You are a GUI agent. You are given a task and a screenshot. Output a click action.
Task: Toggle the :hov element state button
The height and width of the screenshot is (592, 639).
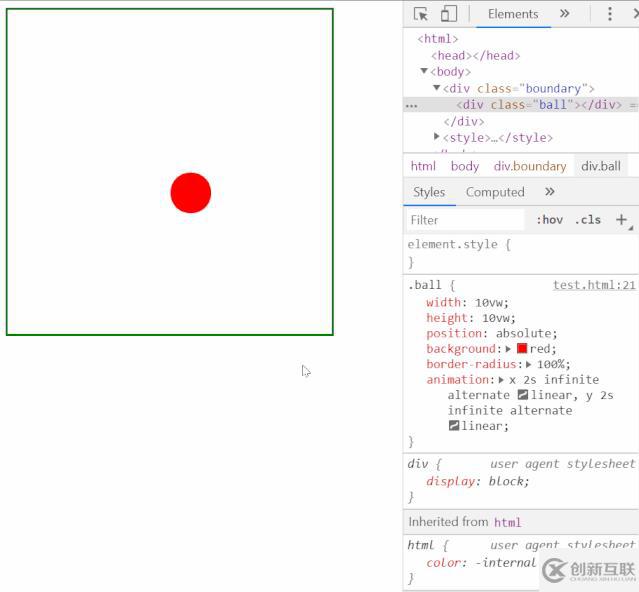click(x=549, y=220)
